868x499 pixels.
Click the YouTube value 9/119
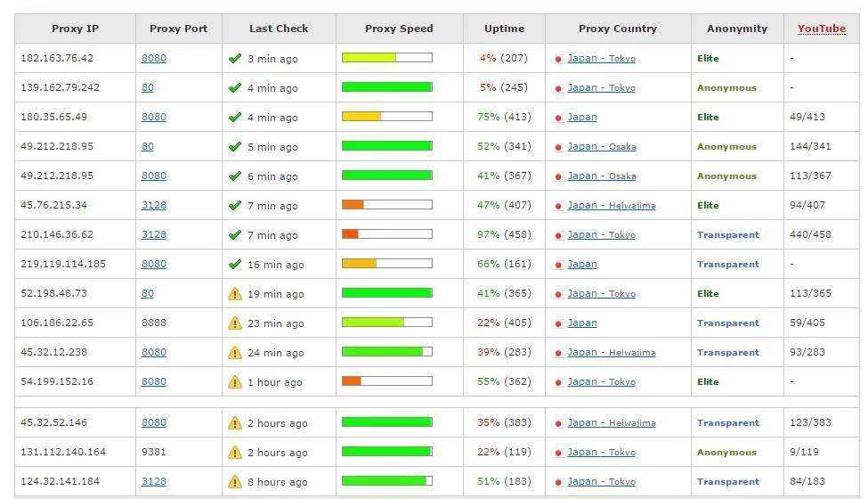[x=804, y=452]
